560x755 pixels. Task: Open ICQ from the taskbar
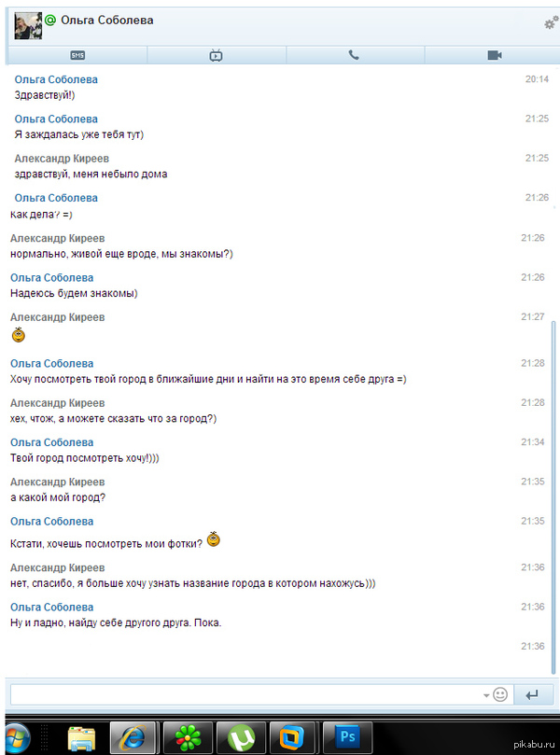(189, 738)
